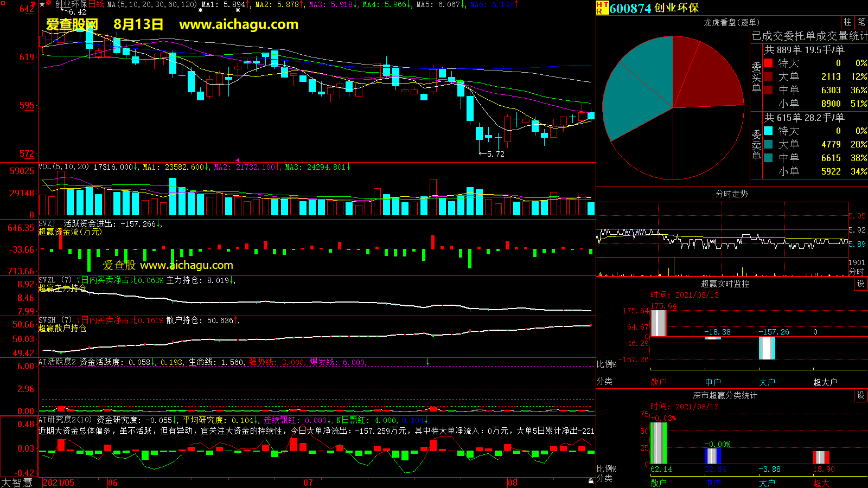Click the white star icon beside 创业环保
868x488 pixels.
[42, 4]
